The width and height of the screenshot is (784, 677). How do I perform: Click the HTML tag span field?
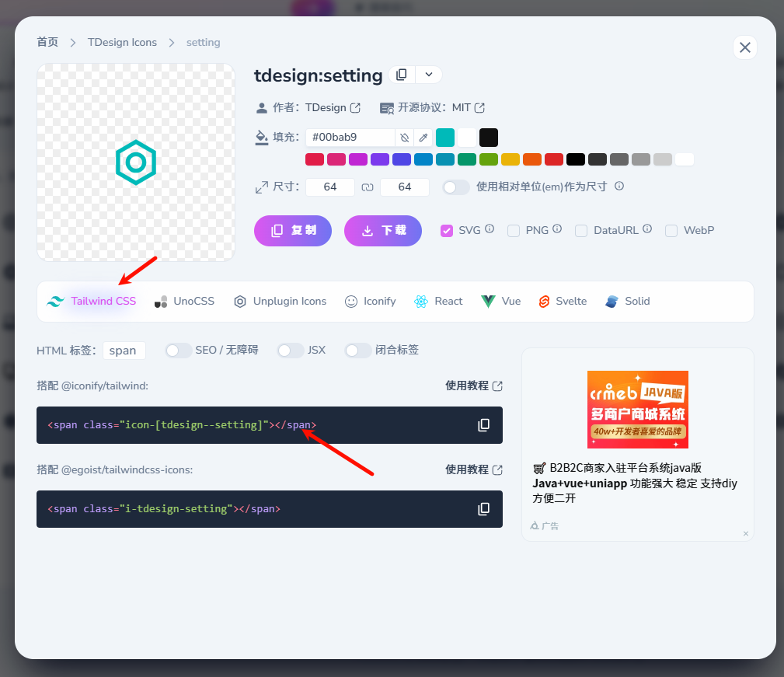(124, 351)
